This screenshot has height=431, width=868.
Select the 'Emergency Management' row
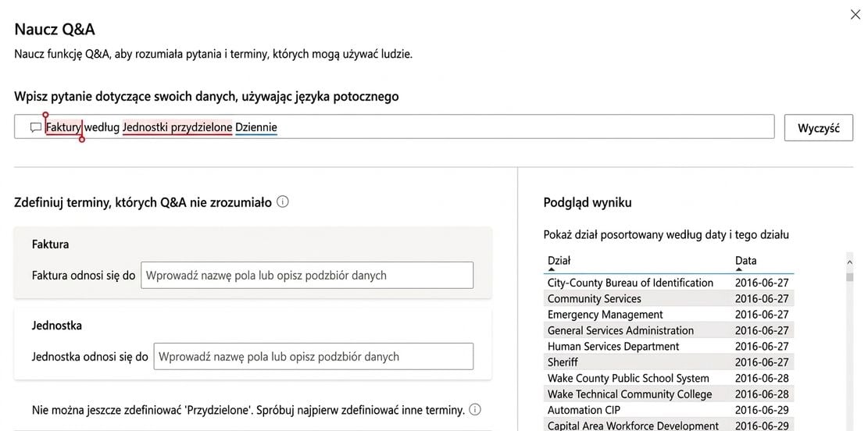(x=669, y=315)
